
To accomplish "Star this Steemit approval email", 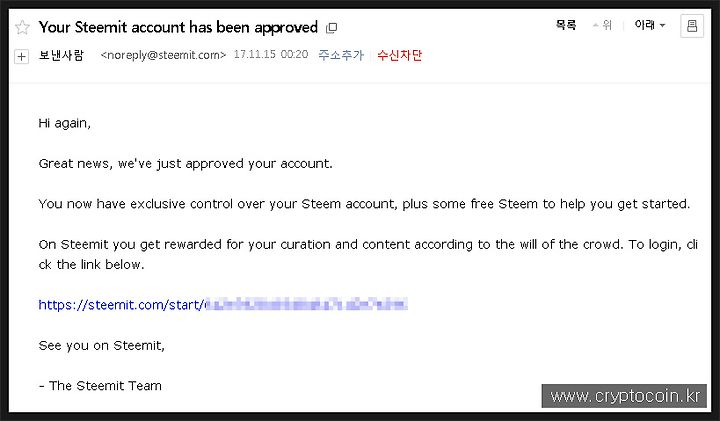I will (x=22, y=28).
